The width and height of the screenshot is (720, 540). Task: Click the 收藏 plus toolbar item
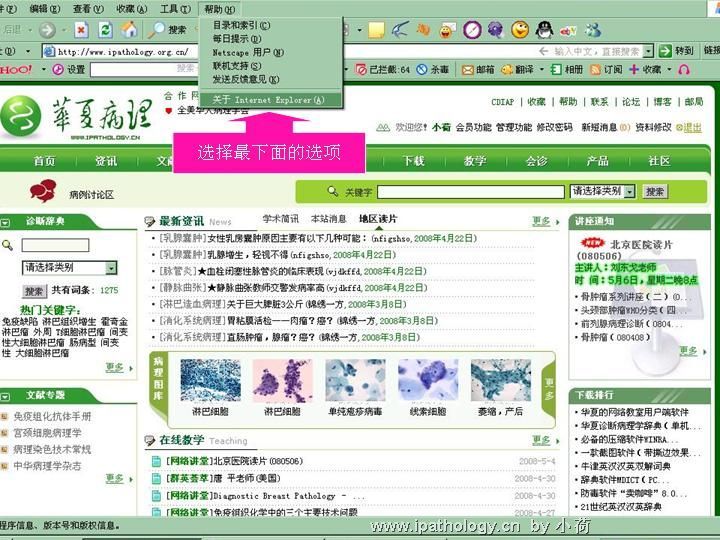tap(645, 69)
